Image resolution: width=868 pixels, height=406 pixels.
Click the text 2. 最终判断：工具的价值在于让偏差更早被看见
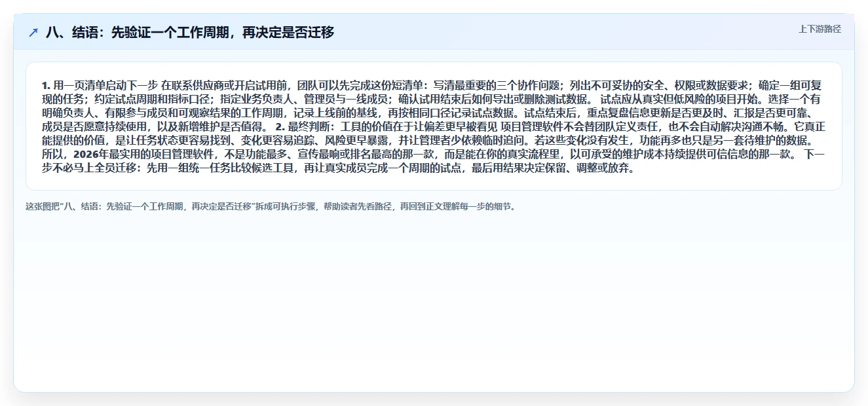387,127
